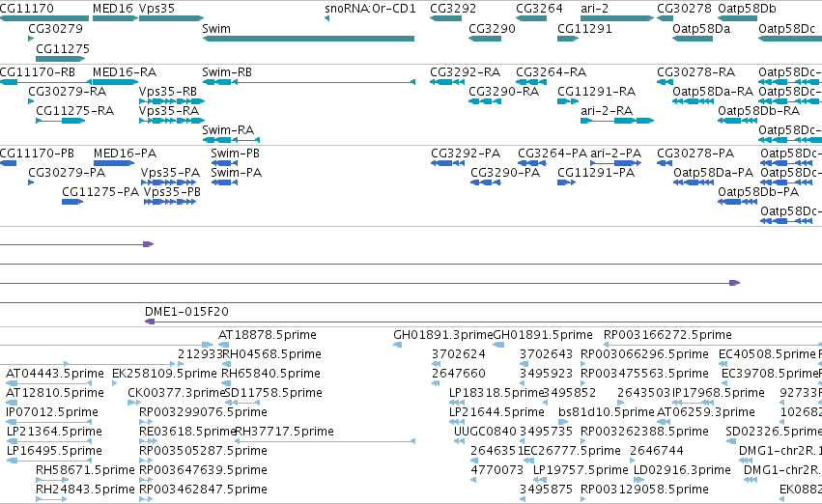The image size is (822, 504).
Task: Select transcript CG3292-RA
Action: (465, 72)
